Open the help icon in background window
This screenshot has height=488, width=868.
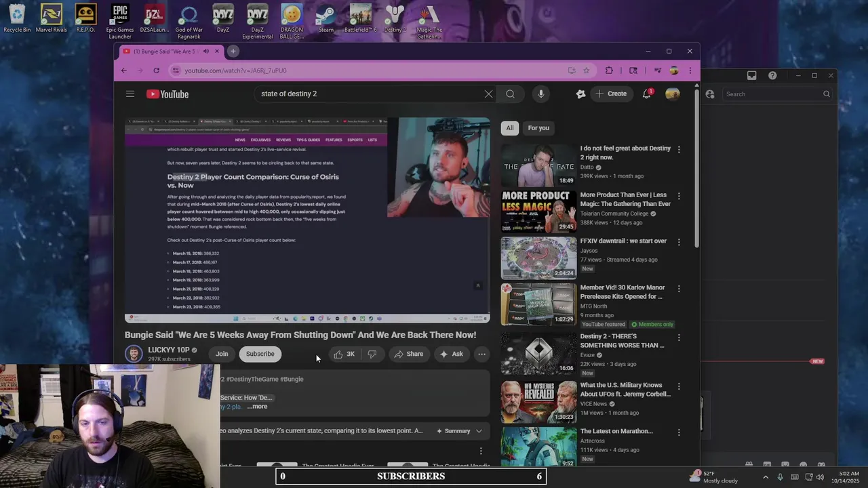[x=772, y=75]
